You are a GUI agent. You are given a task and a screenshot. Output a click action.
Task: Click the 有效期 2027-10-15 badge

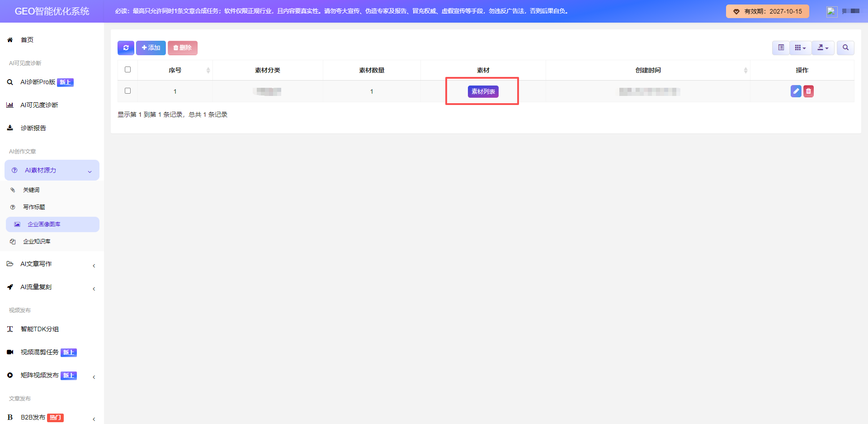tap(767, 11)
